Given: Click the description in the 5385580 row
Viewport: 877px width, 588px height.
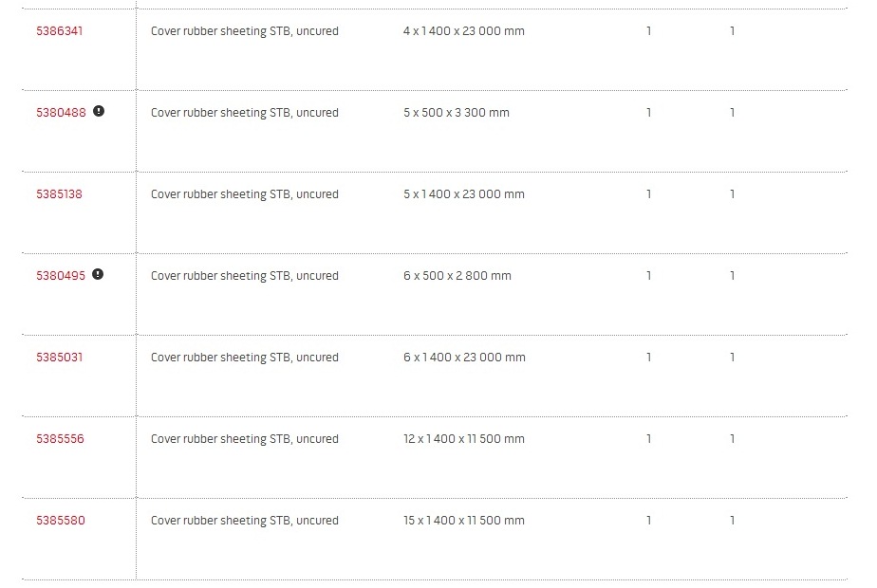Looking at the screenshot, I should pos(245,521).
